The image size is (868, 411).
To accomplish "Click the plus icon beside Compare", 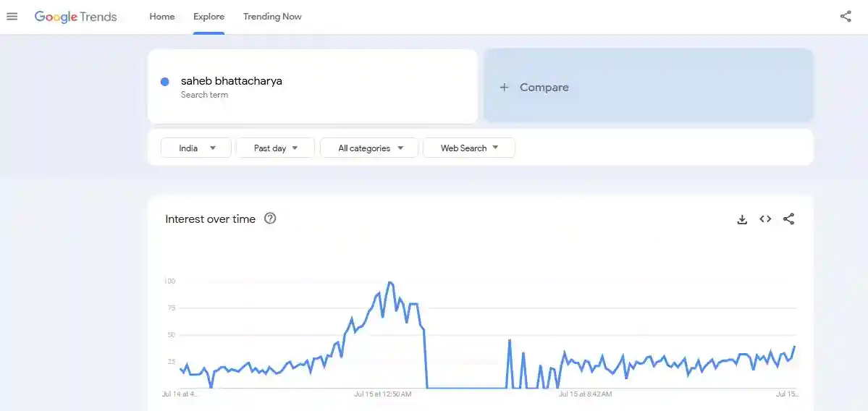I will [505, 88].
